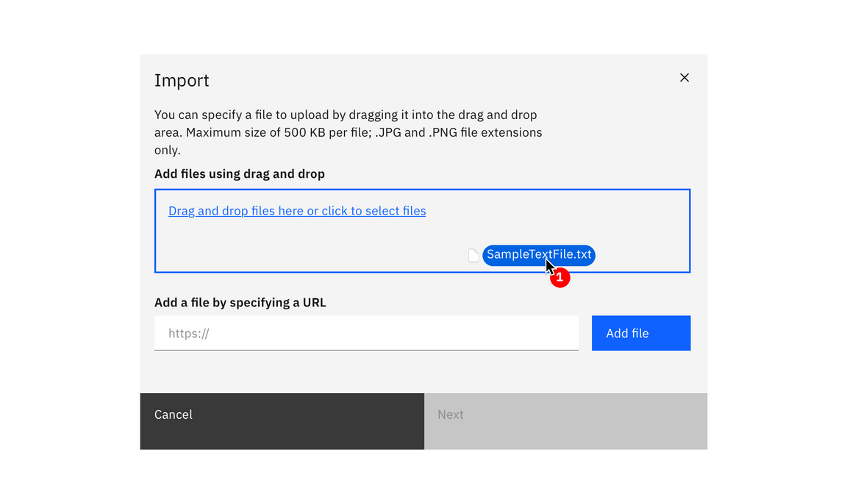Click the file document icon beside SampleTextFile.txt
Screen dimensions: 847x504
(x=473, y=255)
